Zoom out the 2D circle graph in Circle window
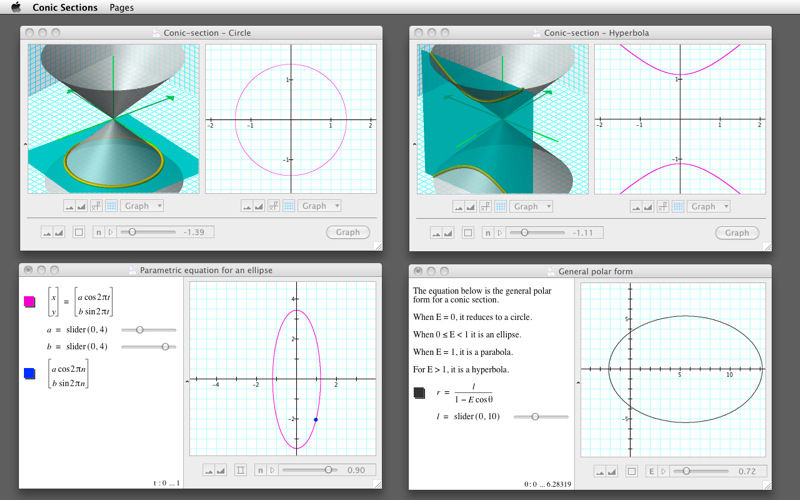This screenshot has width=800, height=500. click(247, 206)
